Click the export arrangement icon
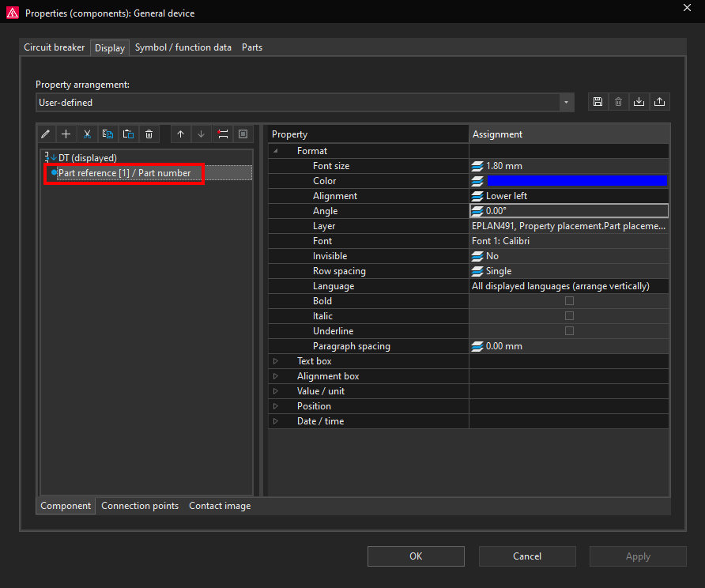The image size is (705, 588). click(x=659, y=102)
